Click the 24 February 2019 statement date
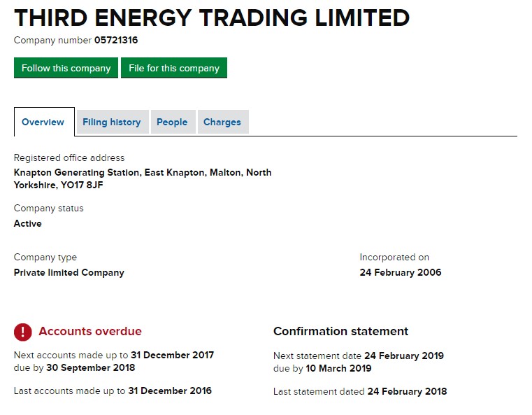 tap(404, 356)
